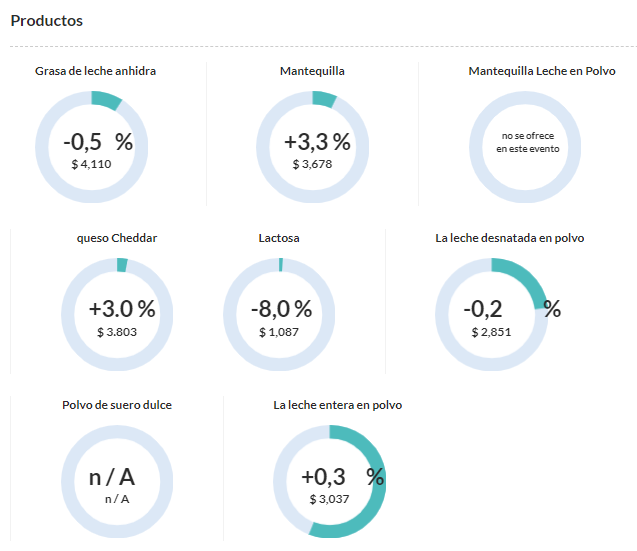This screenshot has height=551, width=637.
Task: Click La leche desnatada en polvo donut
Action: 492,314
